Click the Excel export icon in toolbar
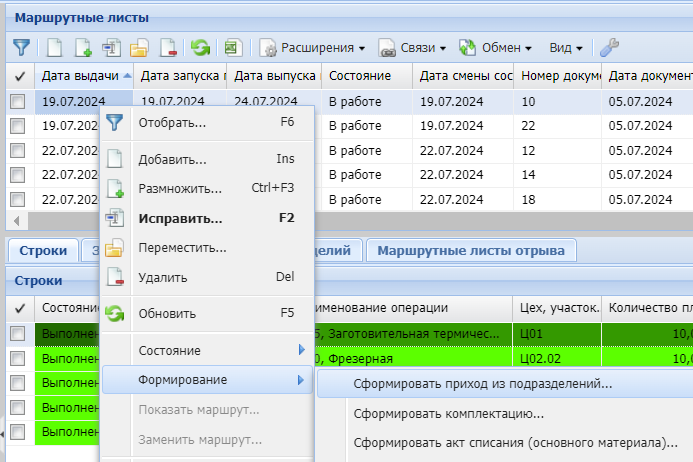 pos(233,47)
